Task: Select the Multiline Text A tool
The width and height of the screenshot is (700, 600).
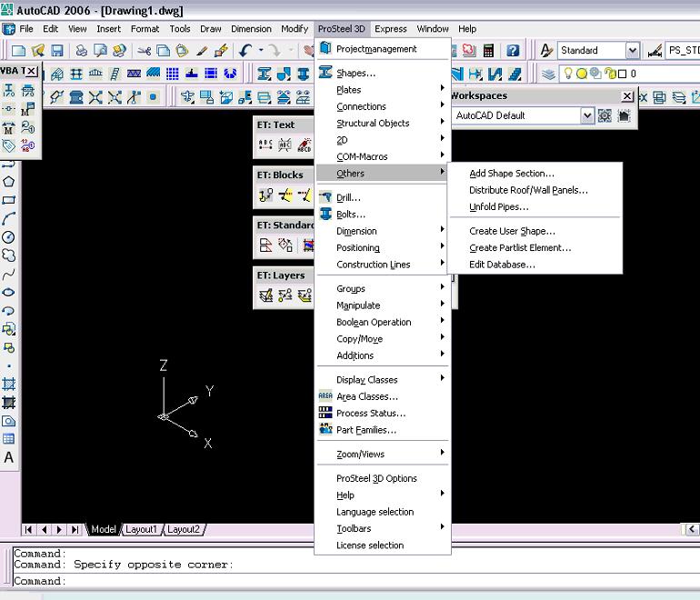Action: (x=8, y=457)
